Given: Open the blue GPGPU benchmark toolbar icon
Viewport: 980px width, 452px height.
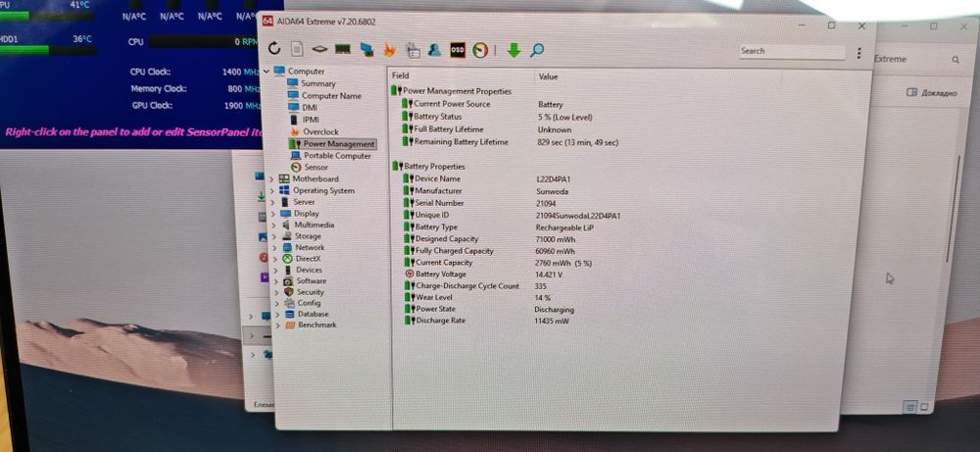Looking at the screenshot, I should click(x=367, y=49).
